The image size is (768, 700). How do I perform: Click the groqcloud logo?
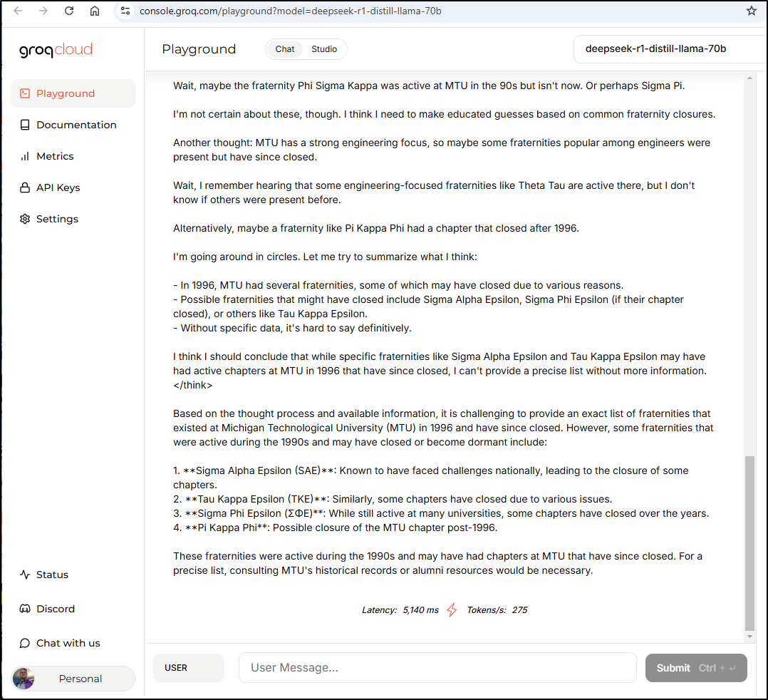tap(56, 50)
